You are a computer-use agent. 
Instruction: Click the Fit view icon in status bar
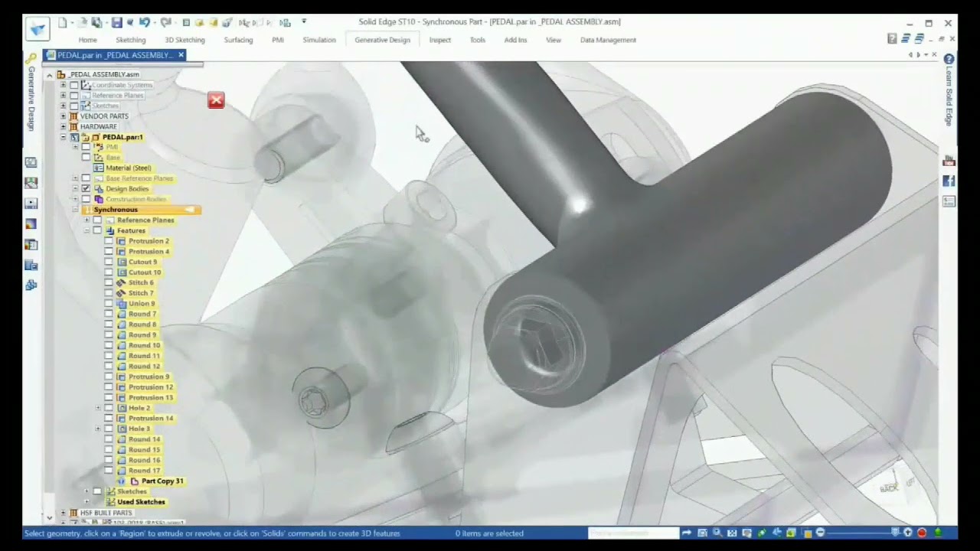(732, 533)
